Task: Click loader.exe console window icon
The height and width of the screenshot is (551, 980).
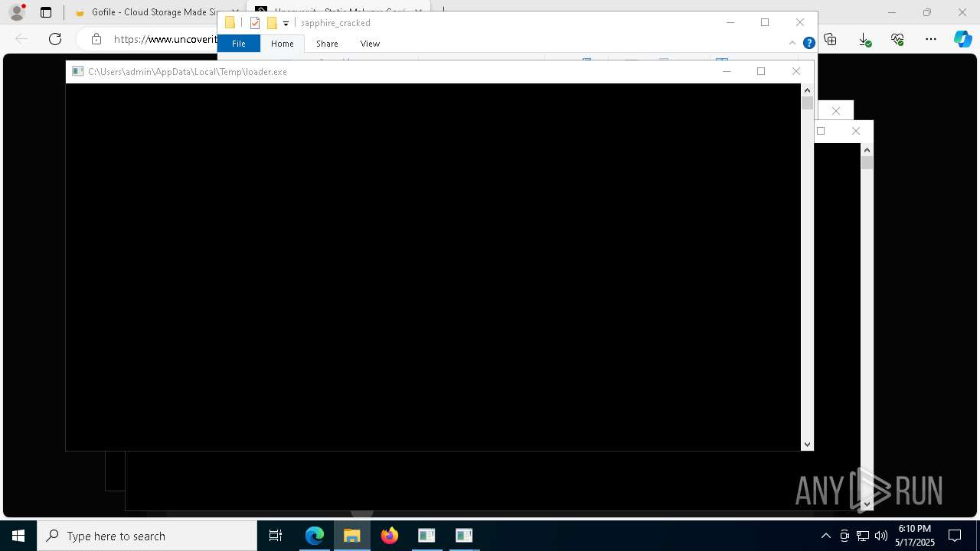Action: point(77,72)
